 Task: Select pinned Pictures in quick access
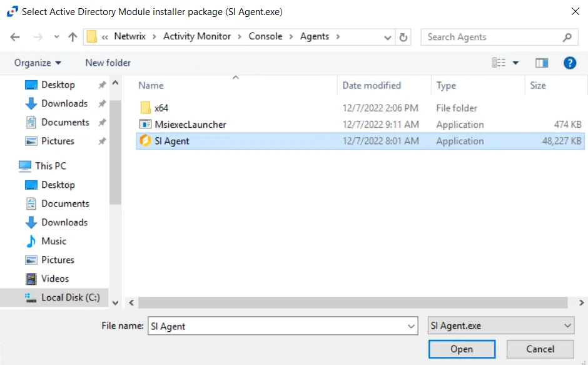[x=58, y=141]
